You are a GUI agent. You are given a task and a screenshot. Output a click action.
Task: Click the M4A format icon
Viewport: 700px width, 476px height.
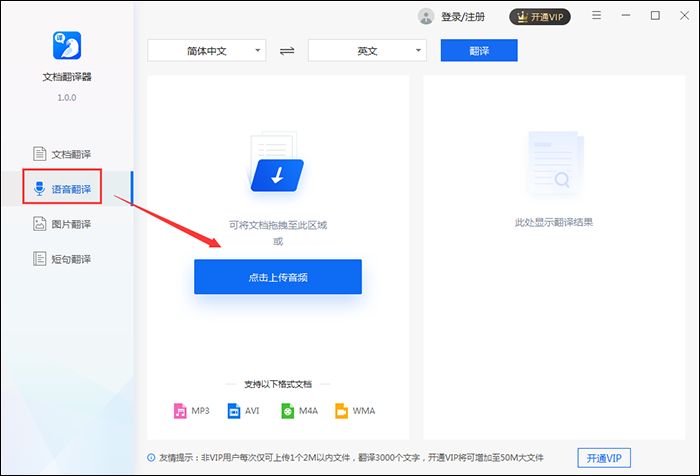[288, 410]
